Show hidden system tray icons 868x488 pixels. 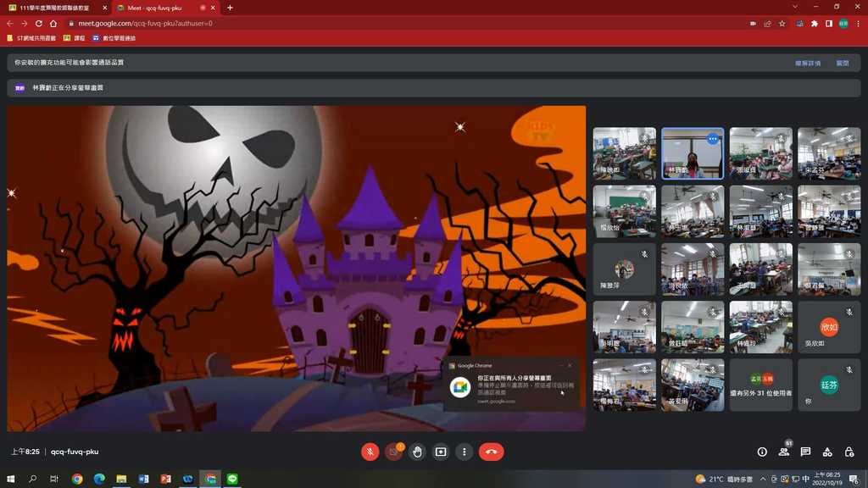coord(763,480)
